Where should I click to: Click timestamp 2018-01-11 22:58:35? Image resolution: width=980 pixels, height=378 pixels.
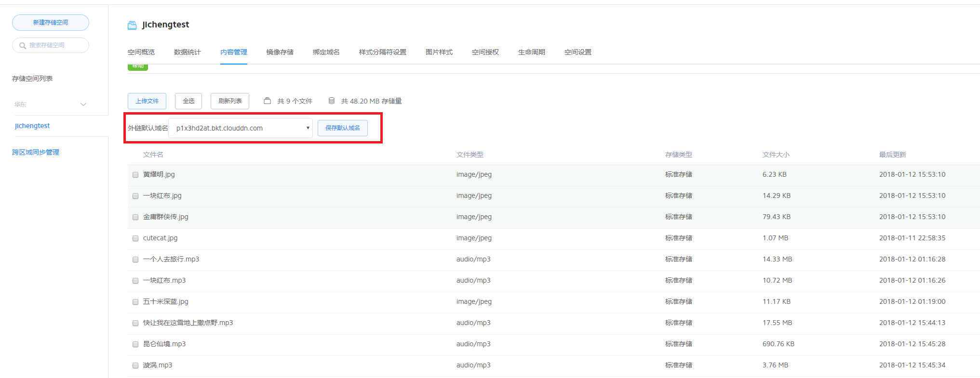(913, 238)
